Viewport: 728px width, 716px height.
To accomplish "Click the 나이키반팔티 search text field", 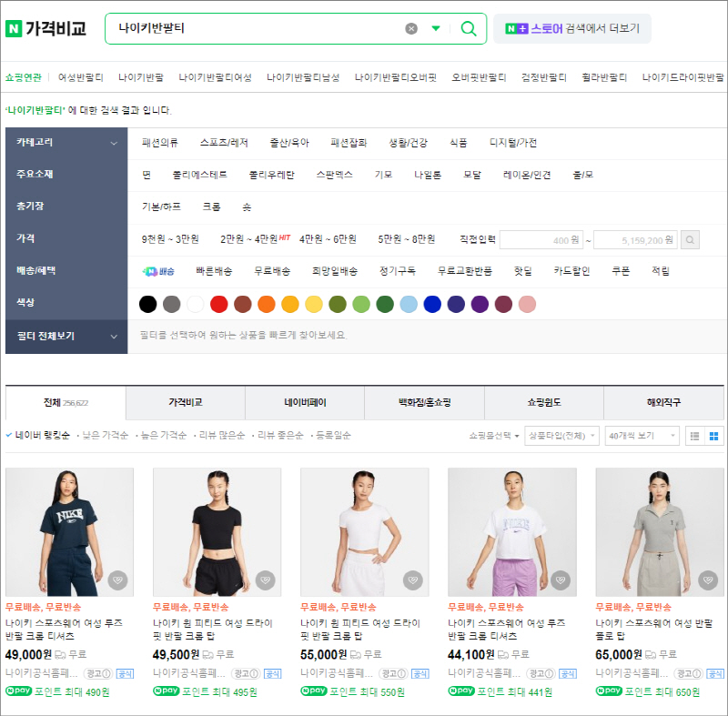I will (x=256, y=29).
